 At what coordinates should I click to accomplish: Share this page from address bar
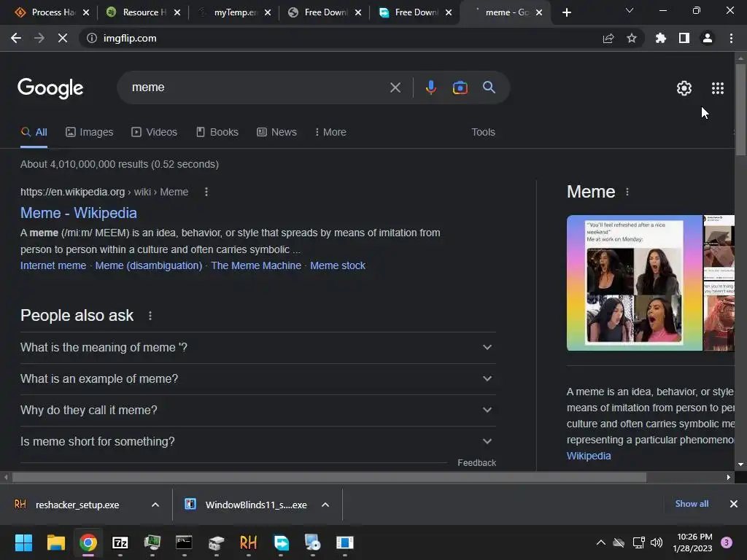608,38
